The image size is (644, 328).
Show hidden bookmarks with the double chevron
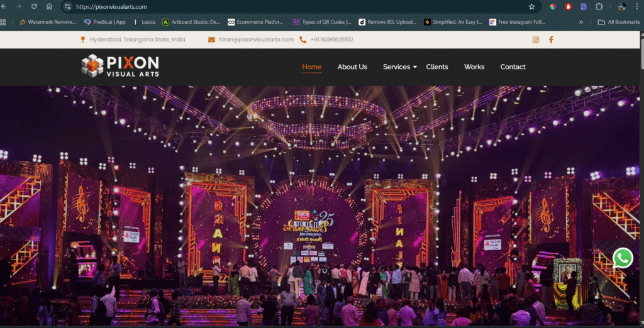(580, 22)
